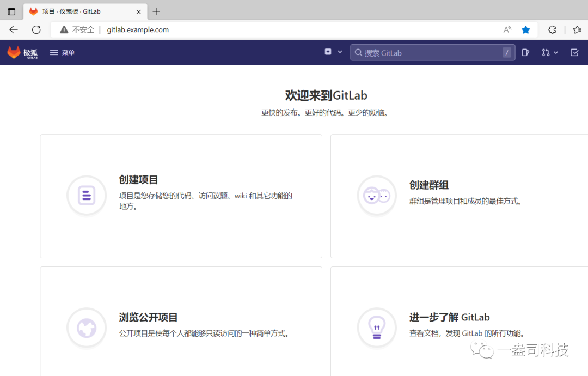
Task: Click the 更快的发布。更好的代码。更少的烦恼。 subtitle
Action: point(324,113)
